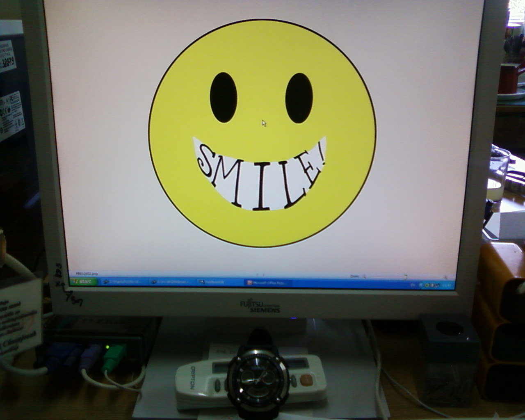The height and width of the screenshot is (420, 525).
Task: Click the zoom out magnifier icon
Action: (x=364, y=277)
